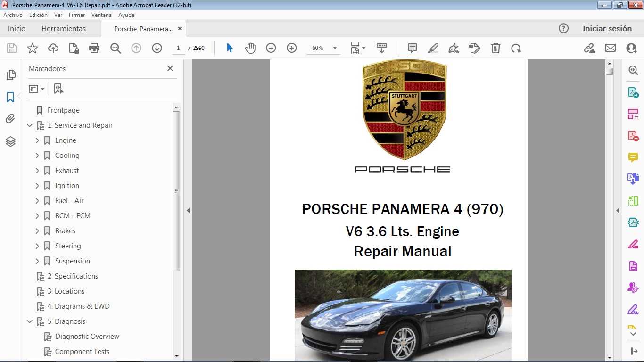Open the Component Tests bookmark
Viewport: 644px width, 362px height.
pyautogui.click(x=82, y=352)
